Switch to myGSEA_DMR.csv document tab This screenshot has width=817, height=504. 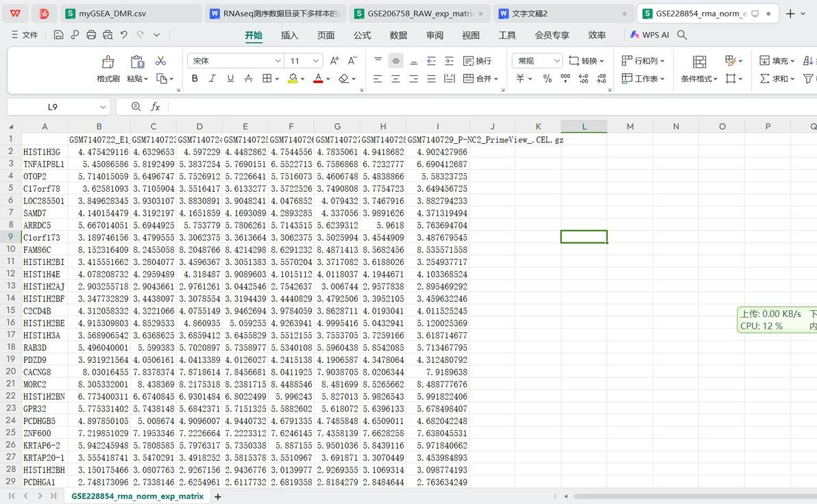click(130, 14)
